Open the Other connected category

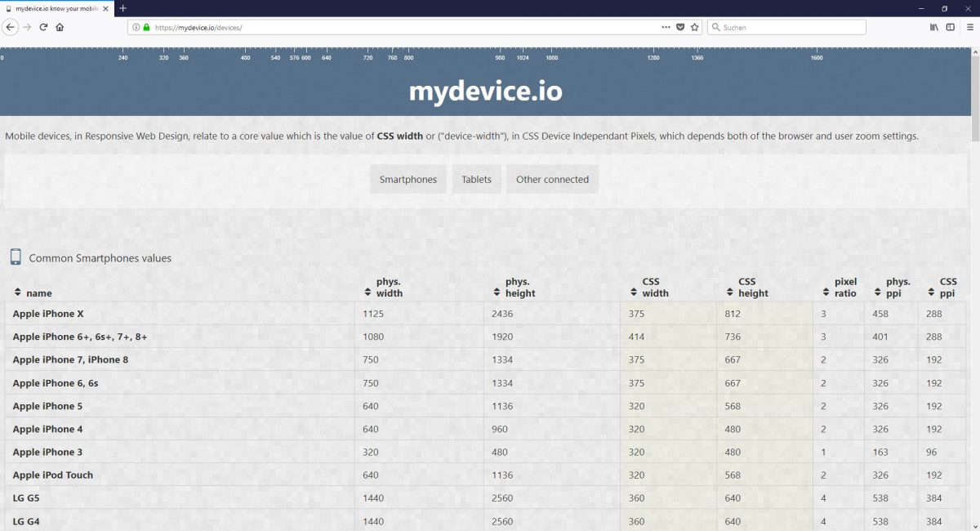click(x=552, y=180)
